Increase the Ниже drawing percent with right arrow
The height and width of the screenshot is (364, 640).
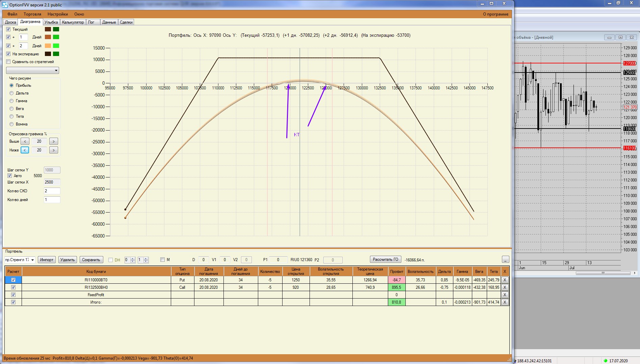pos(54,150)
